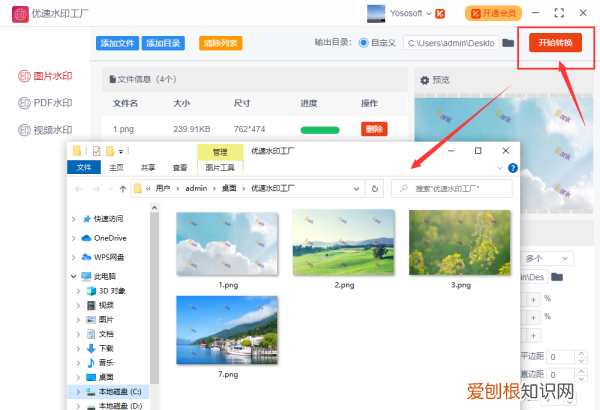Click the Explorer refresh icon

coord(375,189)
